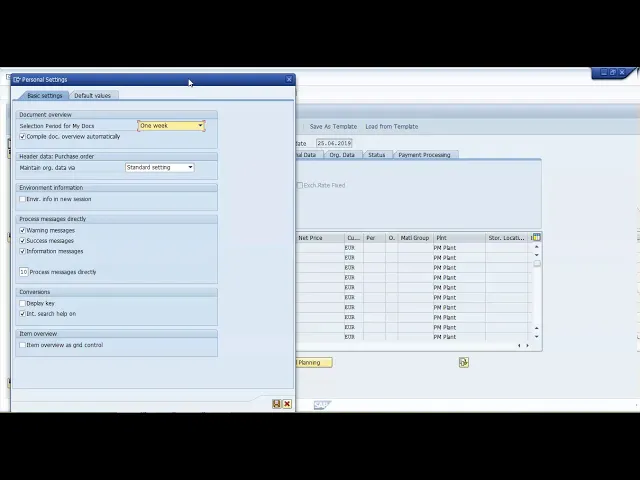Click the first EUR currency cell
Viewport: 640px width, 480px height.
click(353, 248)
